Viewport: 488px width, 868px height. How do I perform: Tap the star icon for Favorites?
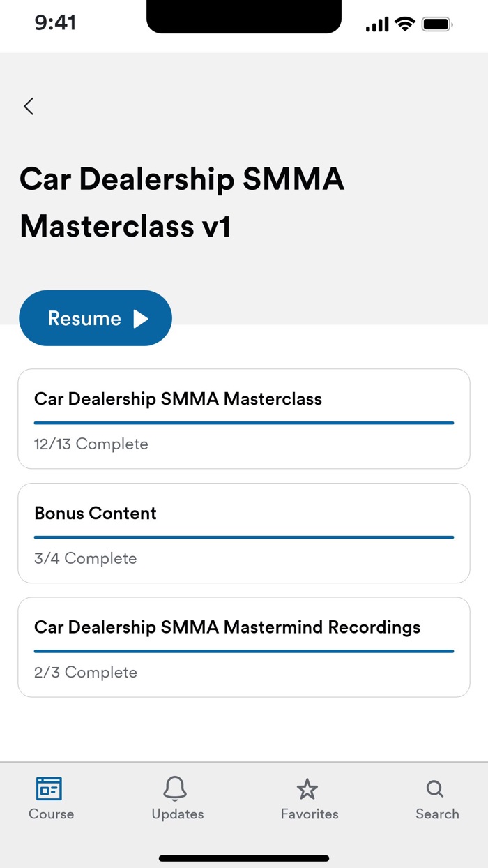[308, 788]
